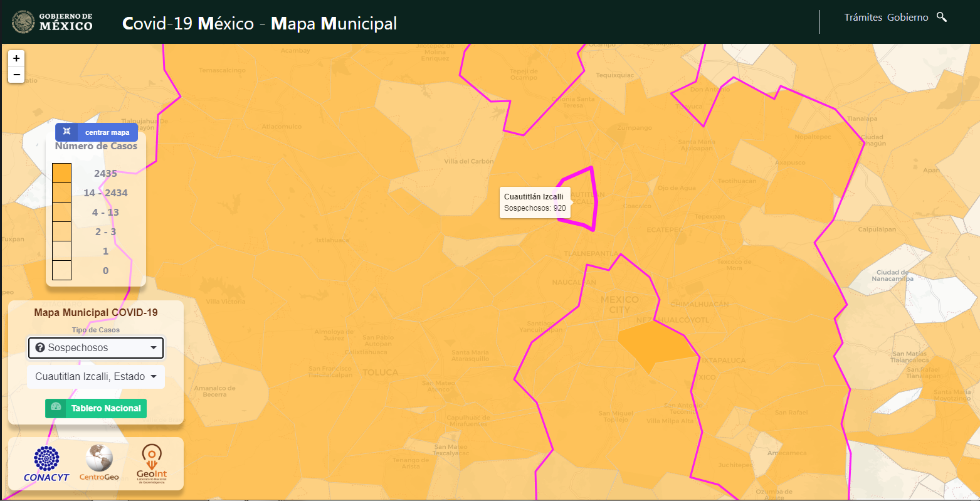Select the 2435 legend color swatch
The width and height of the screenshot is (980, 501).
pyautogui.click(x=61, y=173)
